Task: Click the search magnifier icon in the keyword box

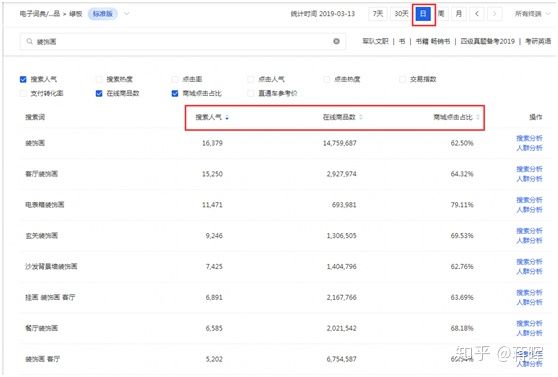Action: [30, 42]
